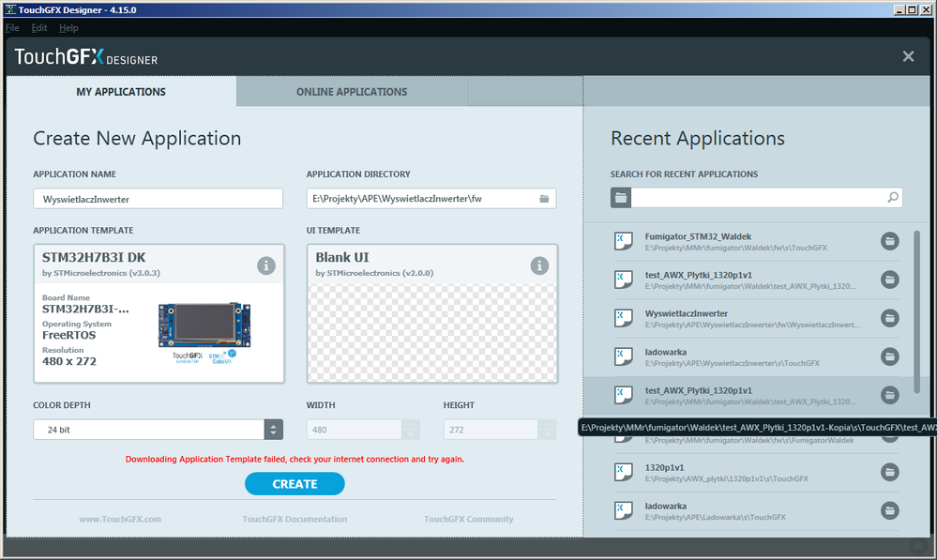Click the recent applications scrollbar
The image size is (937, 560).
(x=916, y=312)
